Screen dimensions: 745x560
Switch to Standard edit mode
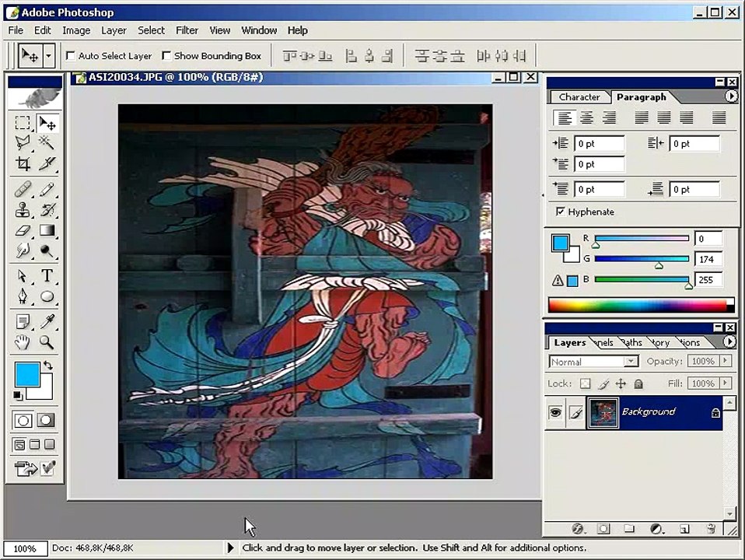point(23,420)
